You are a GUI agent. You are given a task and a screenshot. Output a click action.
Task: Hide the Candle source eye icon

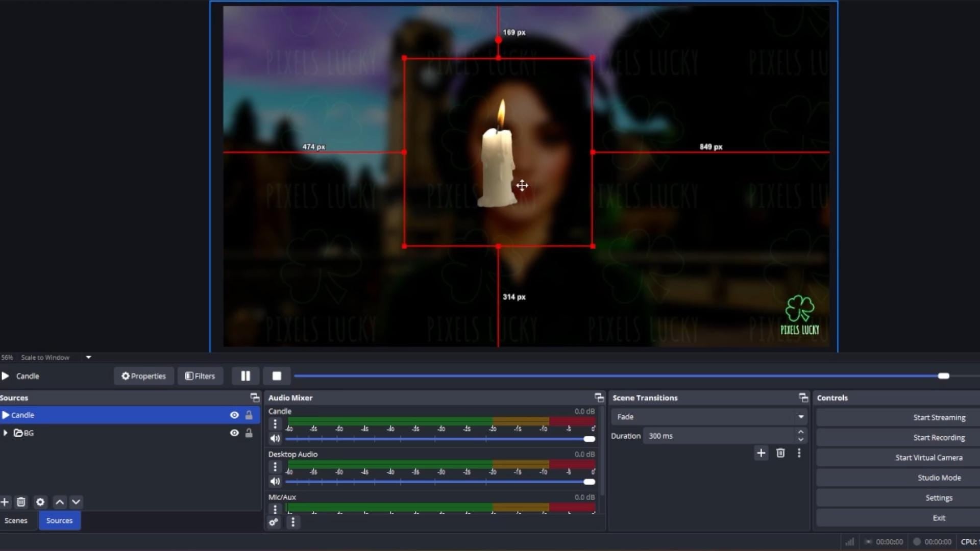[234, 415]
